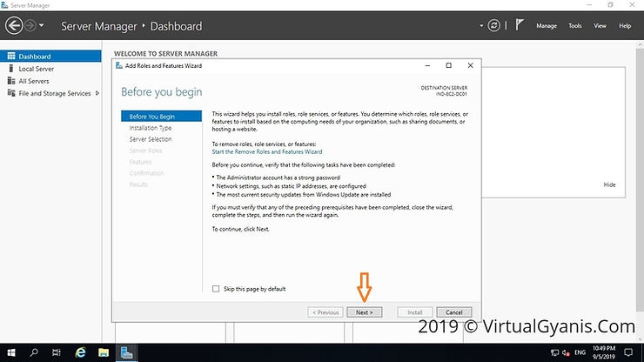Viewport: 644px width, 362px height.
Task: Open dropdown arrow beside the refresh icon
Action: tap(507, 26)
